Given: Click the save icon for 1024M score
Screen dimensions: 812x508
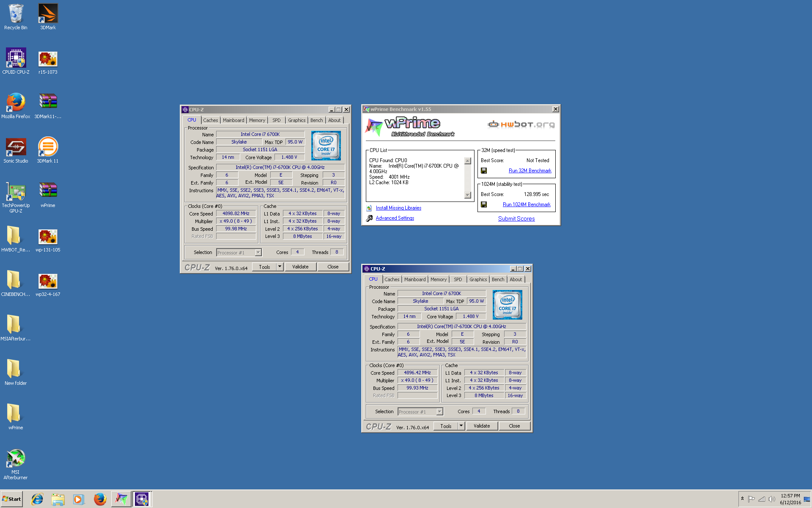Looking at the screenshot, I should point(484,204).
